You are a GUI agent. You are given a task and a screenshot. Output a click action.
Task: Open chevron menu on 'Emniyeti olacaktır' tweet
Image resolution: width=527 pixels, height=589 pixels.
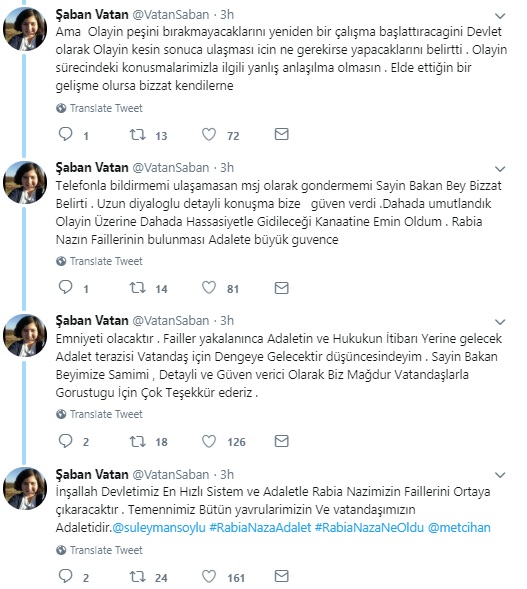click(500, 322)
